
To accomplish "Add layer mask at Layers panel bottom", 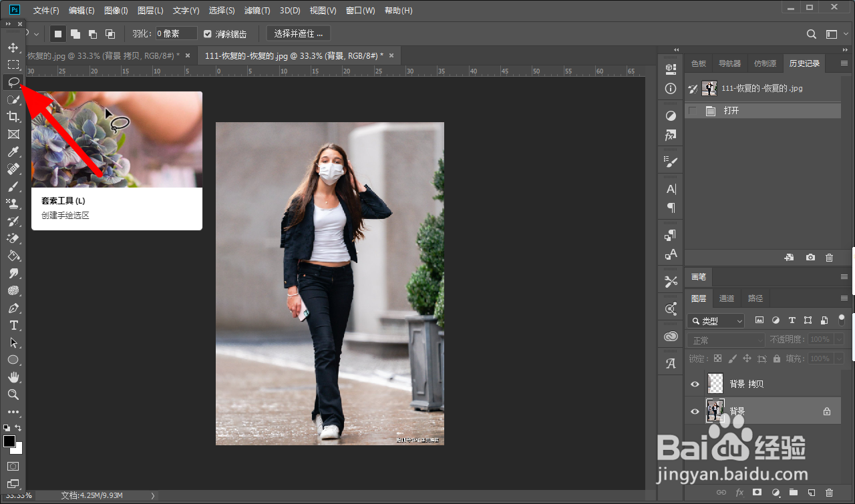I will pyautogui.click(x=757, y=492).
